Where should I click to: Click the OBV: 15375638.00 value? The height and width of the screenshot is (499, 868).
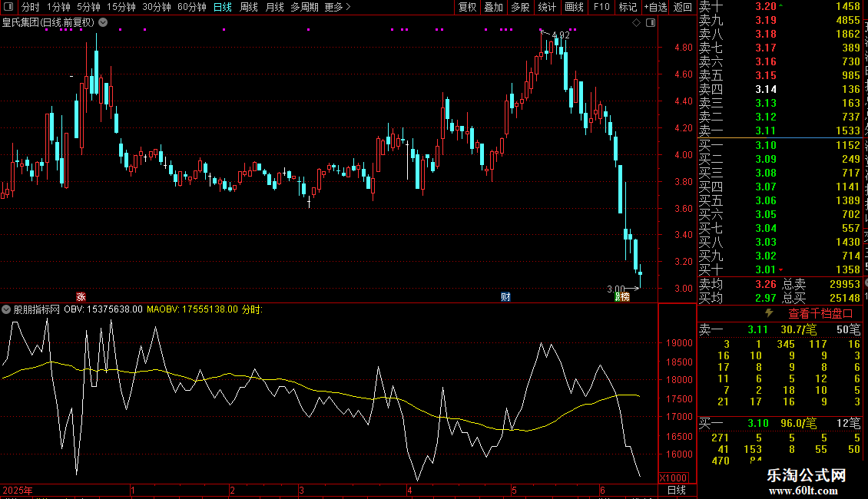(103, 309)
